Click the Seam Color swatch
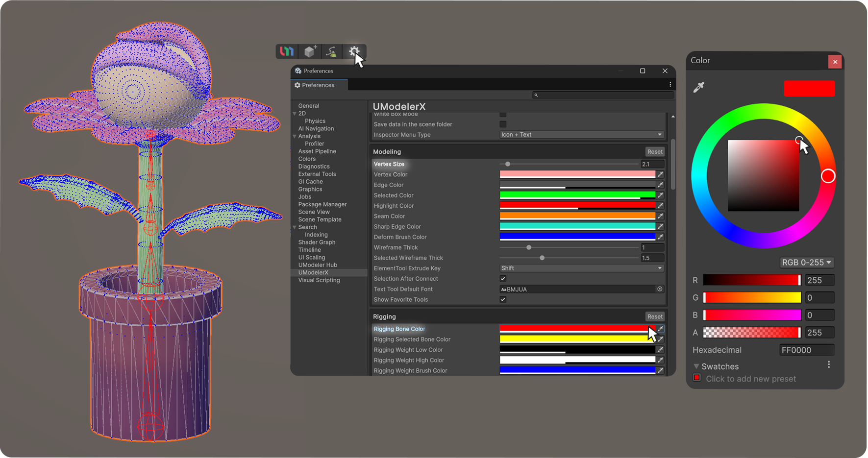Image resolution: width=868 pixels, height=458 pixels. 577,216
